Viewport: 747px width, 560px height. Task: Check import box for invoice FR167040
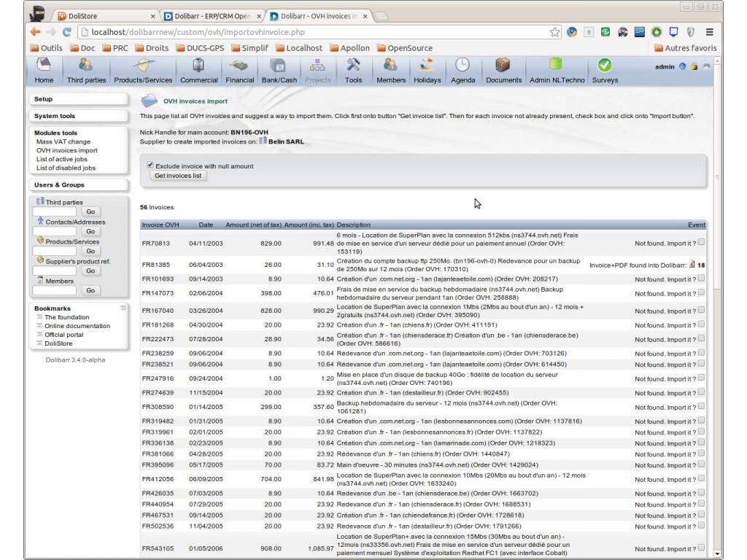[701, 310]
